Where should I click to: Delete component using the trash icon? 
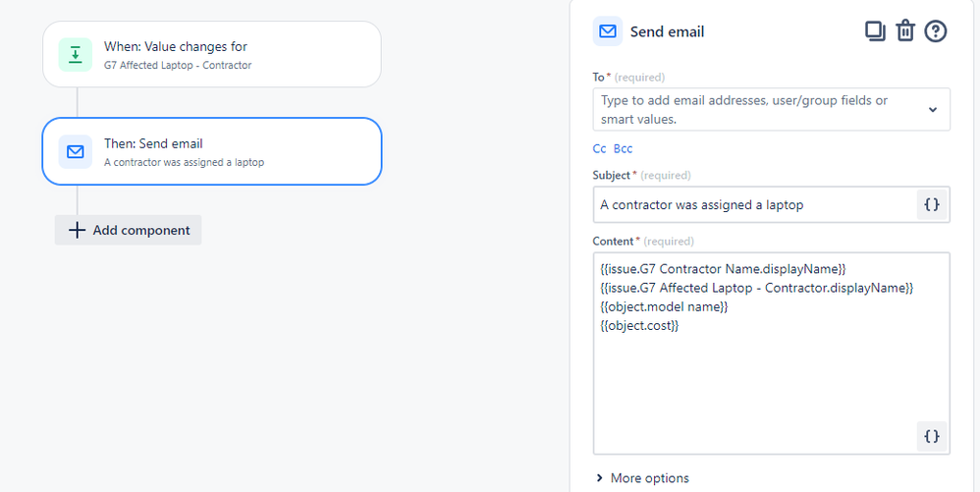pos(905,31)
